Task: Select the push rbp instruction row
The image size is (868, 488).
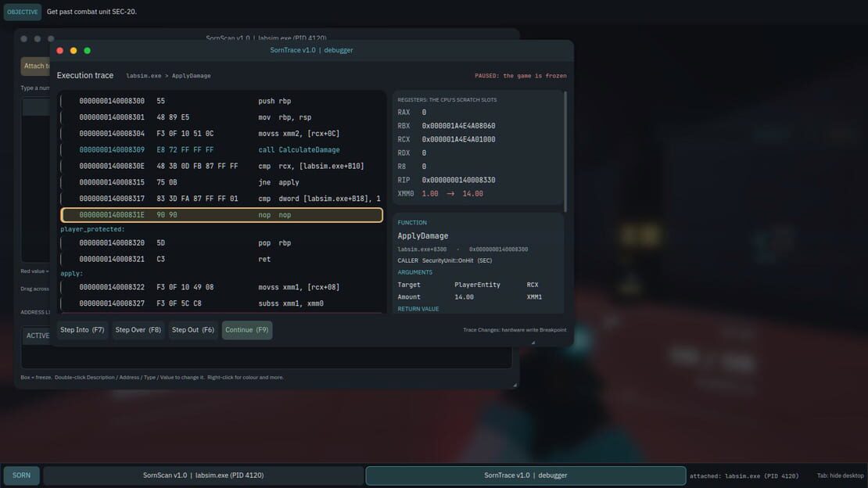Action: tap(221, 102)
